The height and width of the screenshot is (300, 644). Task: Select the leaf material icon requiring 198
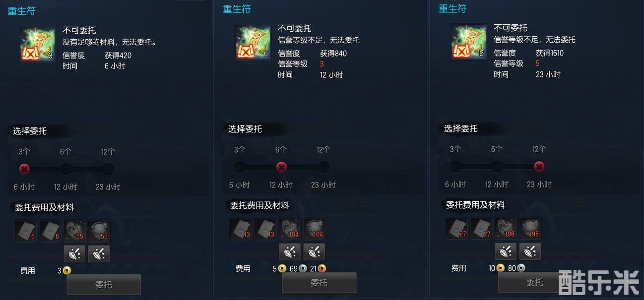click(506, 229)
